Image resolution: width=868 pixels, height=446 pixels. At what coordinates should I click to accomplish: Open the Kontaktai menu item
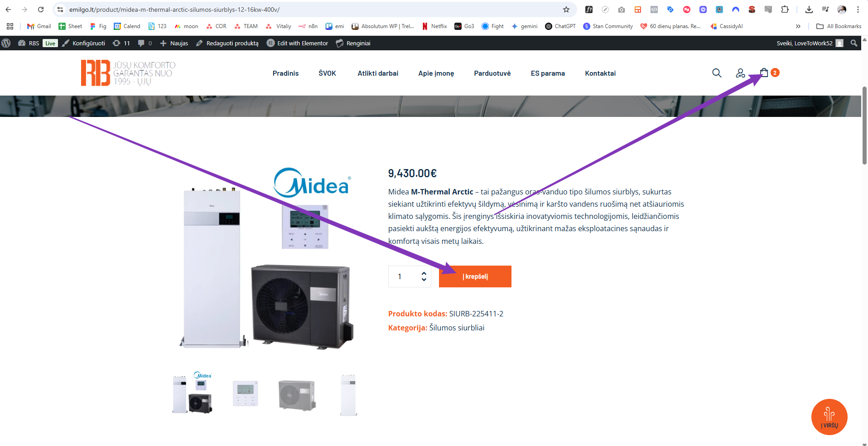tap(600, 73)
